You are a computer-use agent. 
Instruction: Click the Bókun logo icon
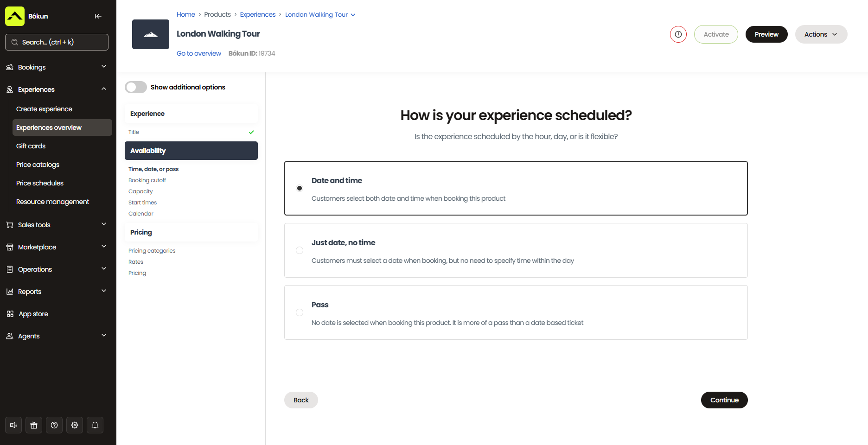click(14, 16)
